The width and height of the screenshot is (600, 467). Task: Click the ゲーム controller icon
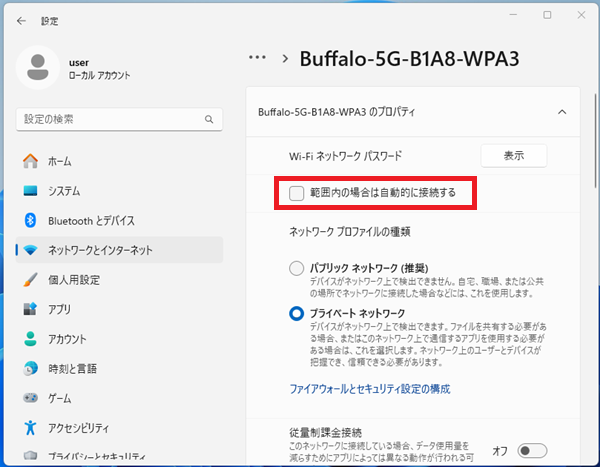[x=30, y=398]
